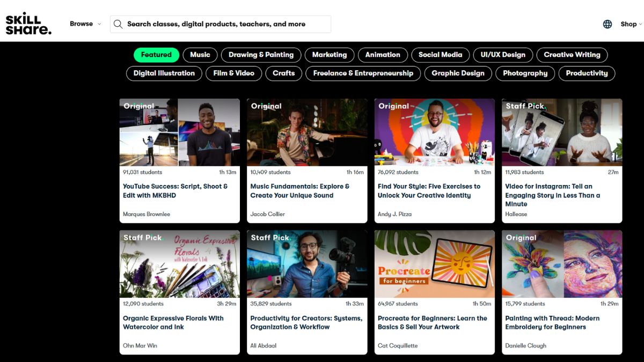This screenshot has width=644, height=362.
Task: Open 'Procreate for Beginners' title link
Action: click(433, 323)
